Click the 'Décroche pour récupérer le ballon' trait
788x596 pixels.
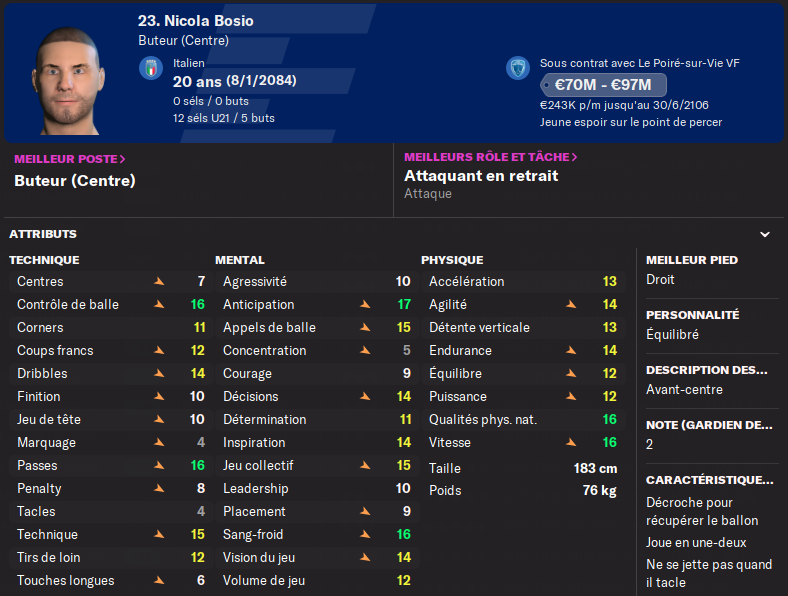703,511
